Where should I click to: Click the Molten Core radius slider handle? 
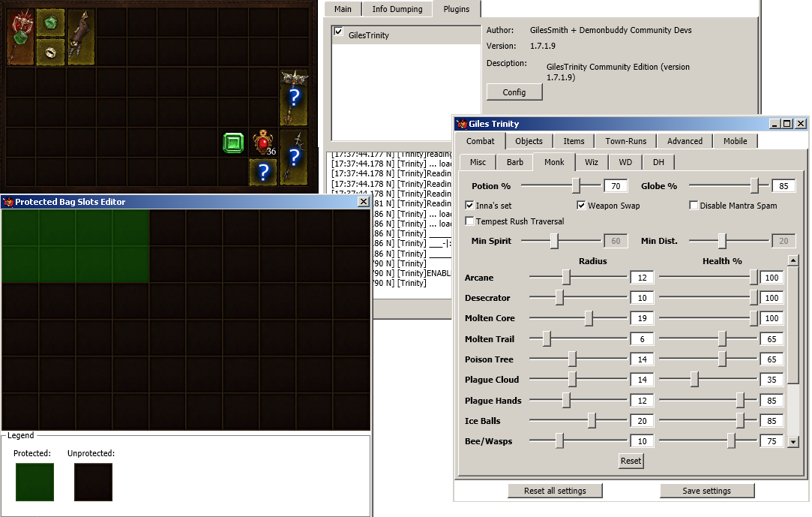point(589,318)
